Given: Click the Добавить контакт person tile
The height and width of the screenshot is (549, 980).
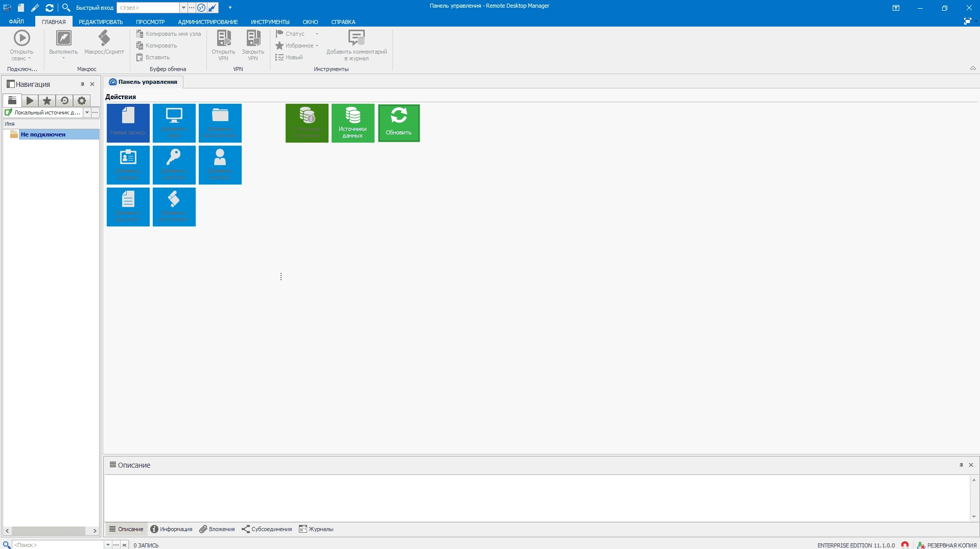Looking at the screenshot, I should pos(220,165).
